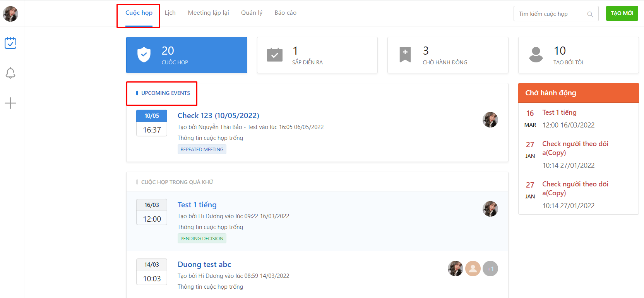Click the 16 MAR date in the pending panel
Viewport: 644px width, 298px height.
tap(530, 119)
